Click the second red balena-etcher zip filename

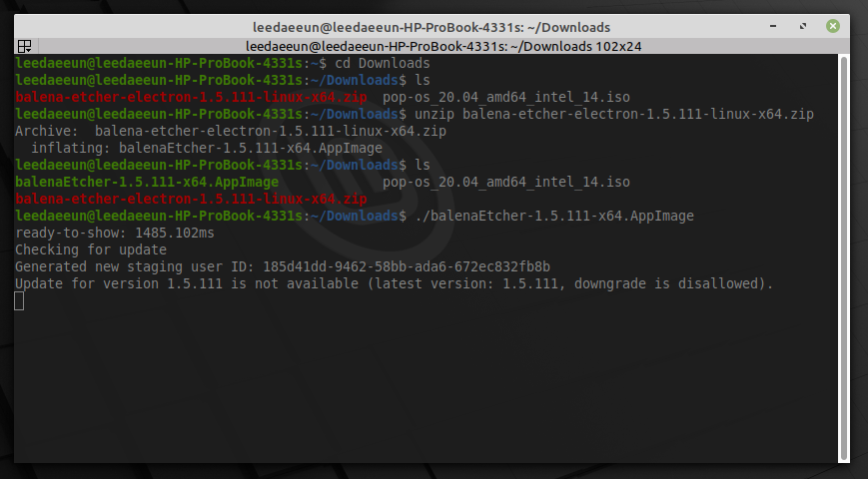[191, 200]
